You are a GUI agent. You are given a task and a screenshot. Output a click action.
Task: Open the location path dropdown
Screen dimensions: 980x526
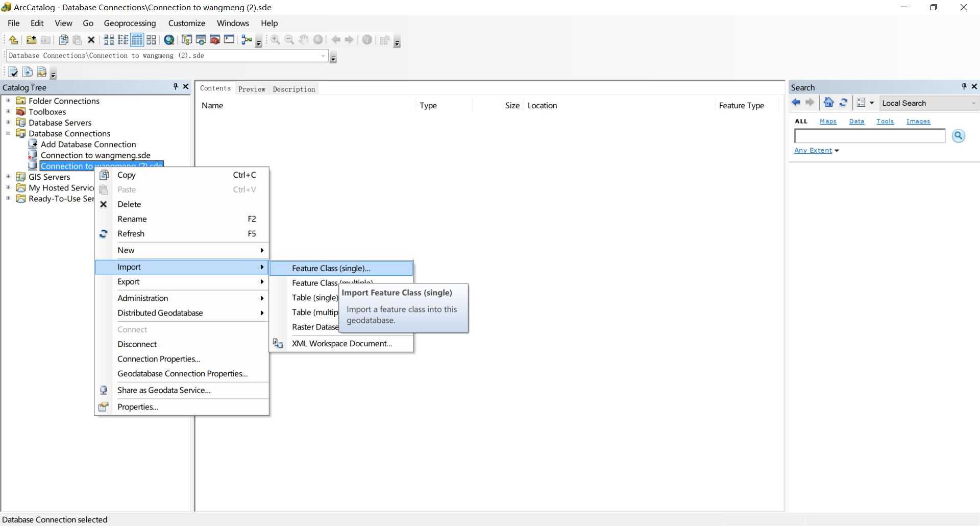tap(323, 56)
